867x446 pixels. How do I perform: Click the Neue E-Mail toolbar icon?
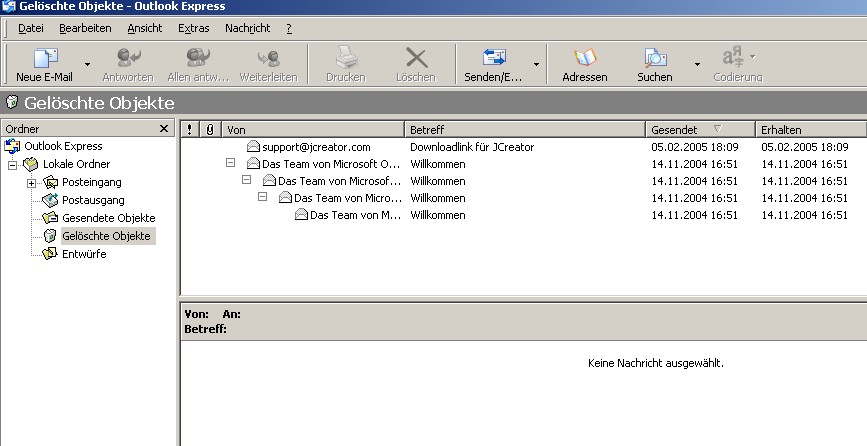click(x=45, y=57)
